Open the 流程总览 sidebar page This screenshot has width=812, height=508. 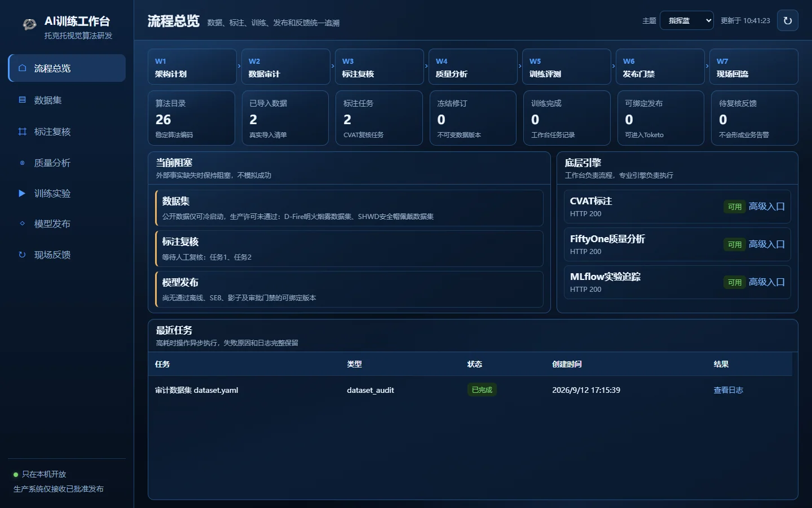pyautogui.click(x=67, y=68)
